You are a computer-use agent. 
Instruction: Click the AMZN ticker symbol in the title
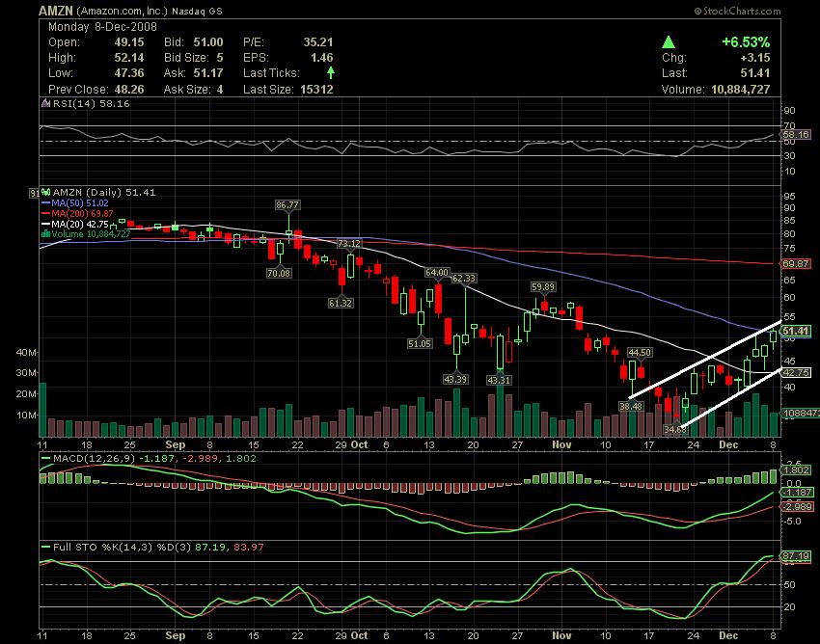[x=57, y=11]
